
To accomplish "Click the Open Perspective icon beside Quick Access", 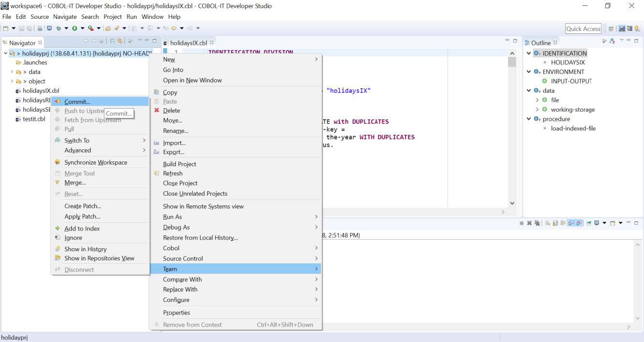I will (611, 29).
